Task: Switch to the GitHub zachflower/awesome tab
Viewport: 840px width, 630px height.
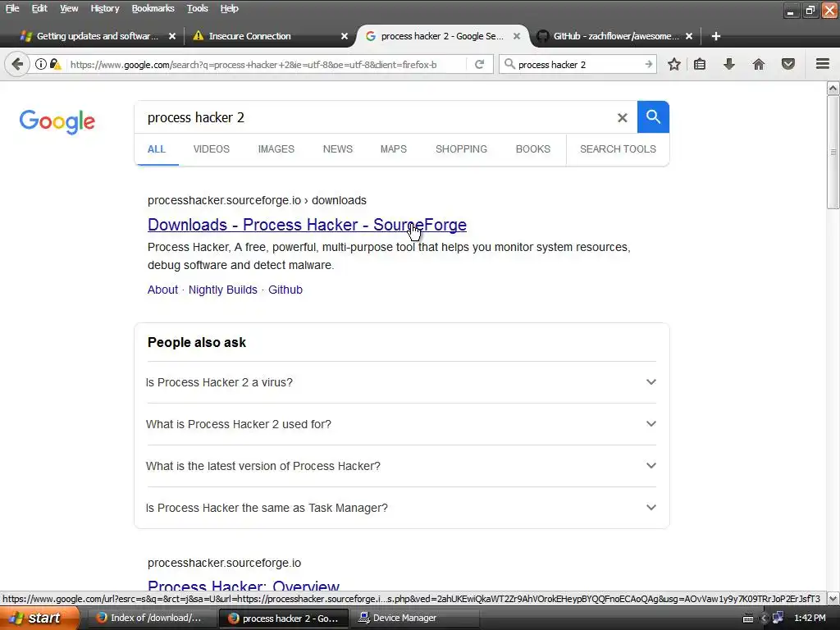Action: [x=616, y=36]
